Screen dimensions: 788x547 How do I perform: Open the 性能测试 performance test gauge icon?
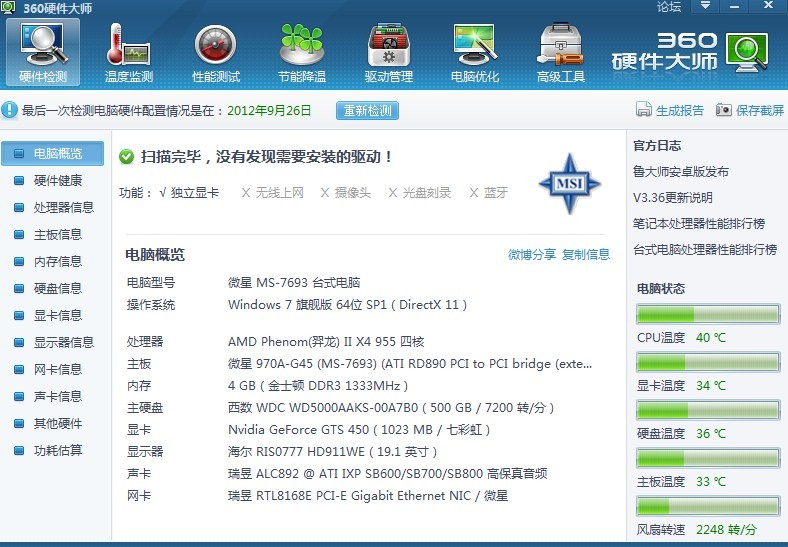pyautogui.click(x=216, y=52)
